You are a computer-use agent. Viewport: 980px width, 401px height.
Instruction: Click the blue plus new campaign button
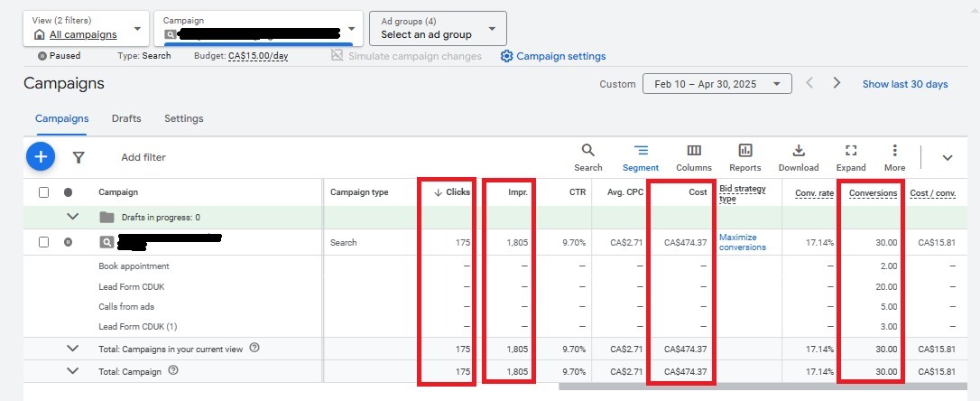point(40,156)
